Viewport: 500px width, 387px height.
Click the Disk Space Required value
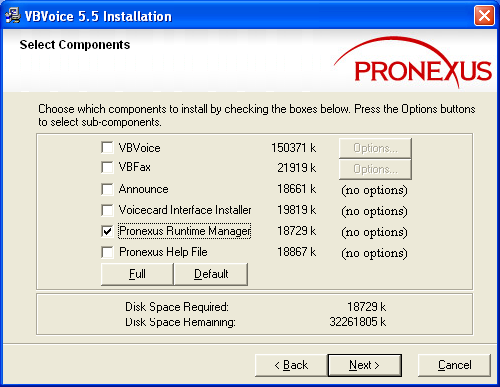pyautogui.click(x=367, y=307)
